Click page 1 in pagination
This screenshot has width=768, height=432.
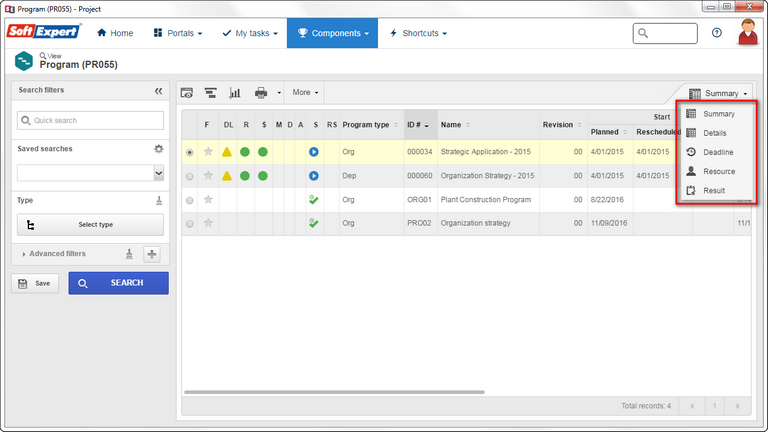pyautogui.click(x=715, y=406)
